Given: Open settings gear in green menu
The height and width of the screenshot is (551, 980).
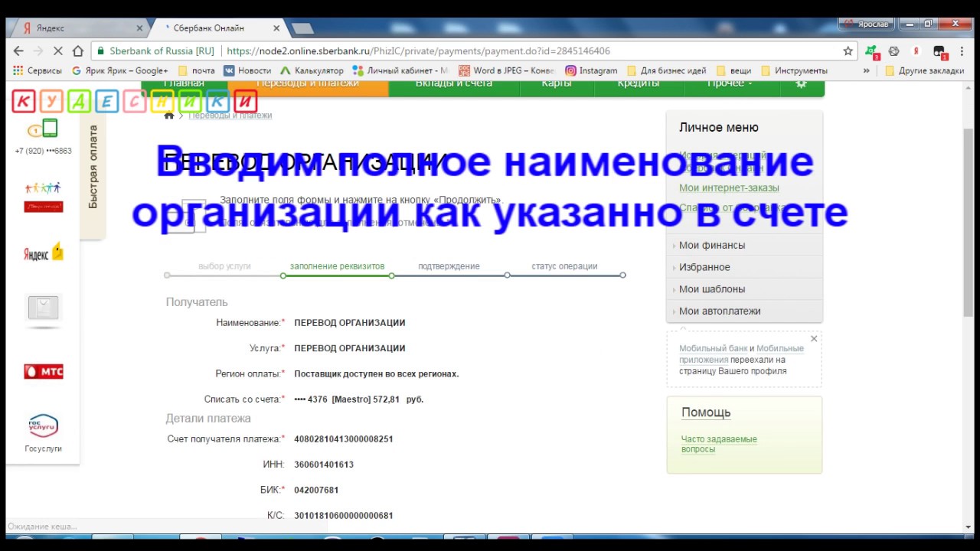Looking at the screenshot, I should (801, 83).
